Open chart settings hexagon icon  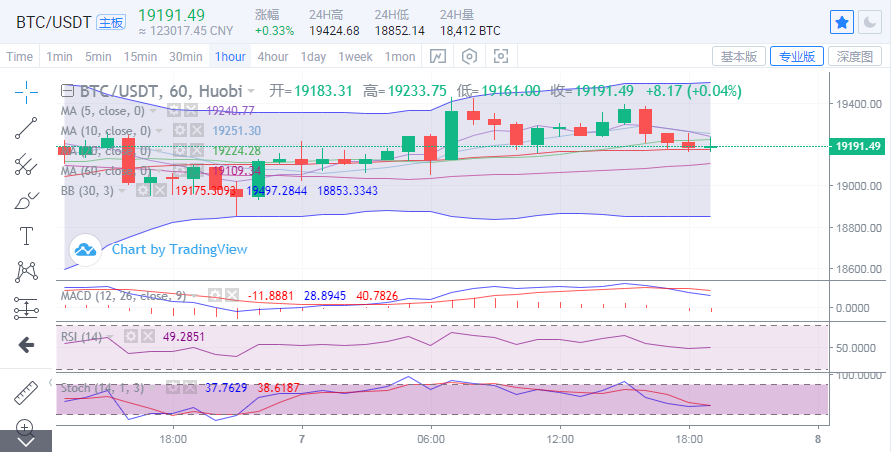click(x=469, y=56)
